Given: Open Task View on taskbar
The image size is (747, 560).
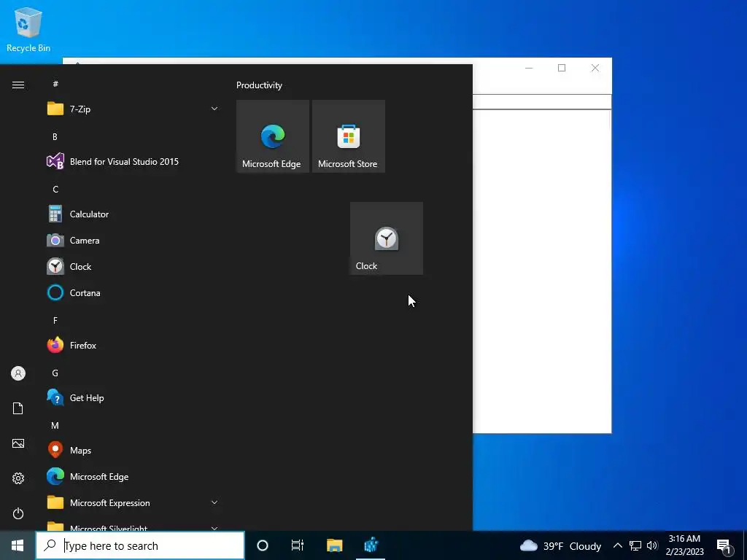Looking at the screenshot, I should tap(298, 545).
